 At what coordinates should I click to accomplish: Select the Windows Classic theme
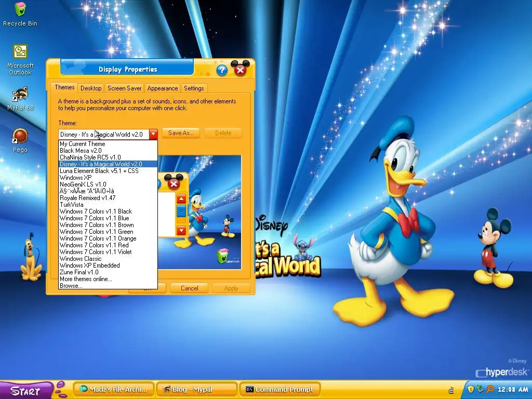pyautogui.click(x=108, y=259)
